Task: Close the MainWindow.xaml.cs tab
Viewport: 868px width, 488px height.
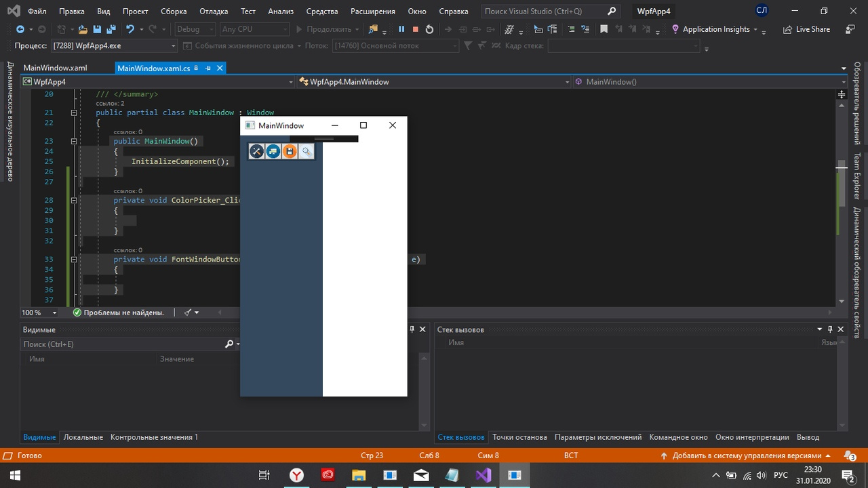Action: (x=220, y=68)
